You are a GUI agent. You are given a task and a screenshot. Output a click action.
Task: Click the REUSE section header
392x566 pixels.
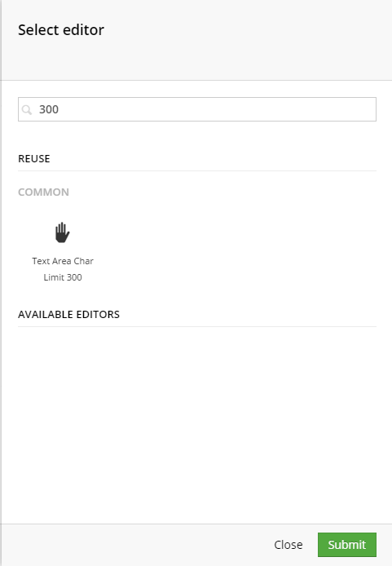tap(34, 159)
